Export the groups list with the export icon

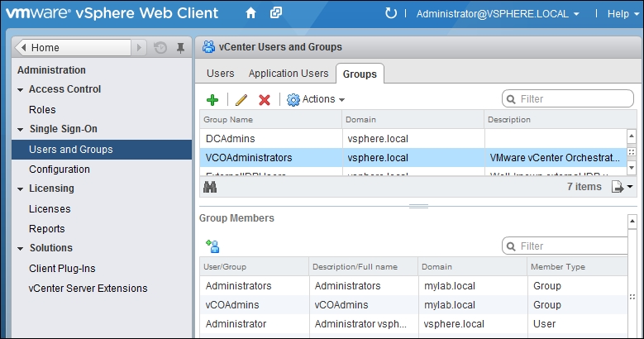coord(618,187)
